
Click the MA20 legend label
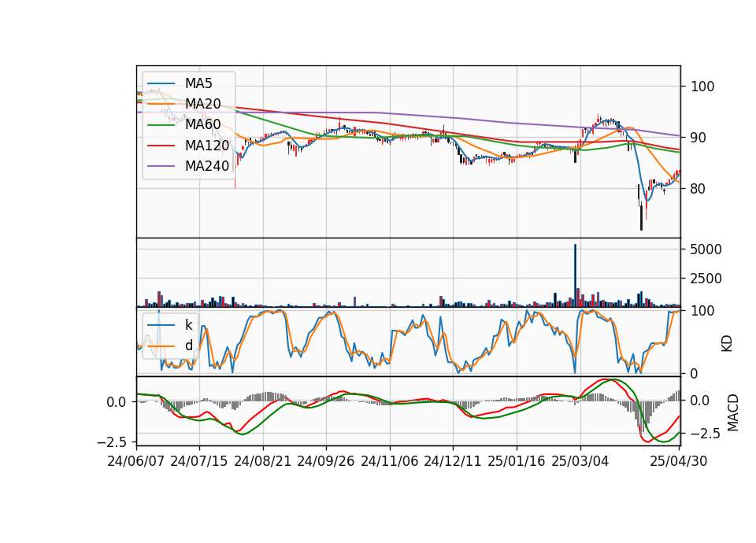tap(202, 104)
